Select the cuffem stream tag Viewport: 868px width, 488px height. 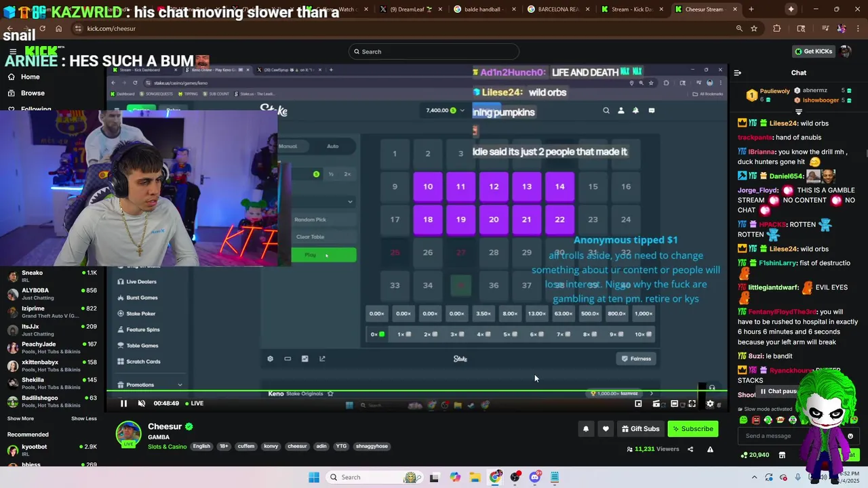[246, 446]
